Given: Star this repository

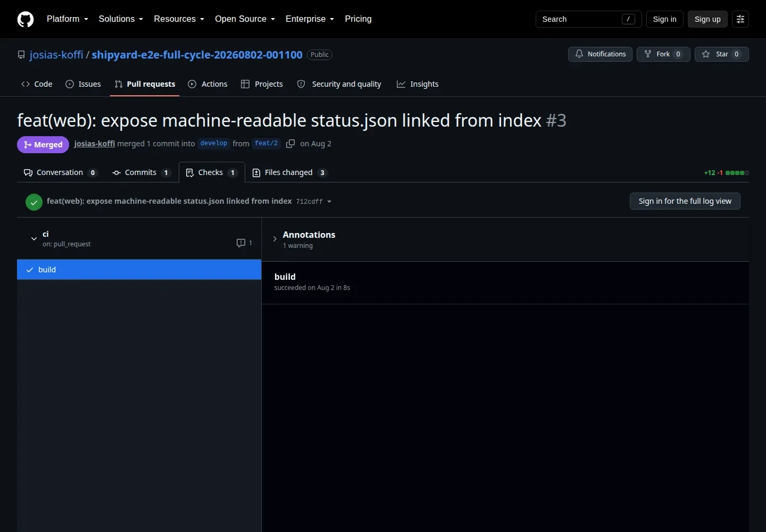Looking at the screenshot, I should 722,54.
